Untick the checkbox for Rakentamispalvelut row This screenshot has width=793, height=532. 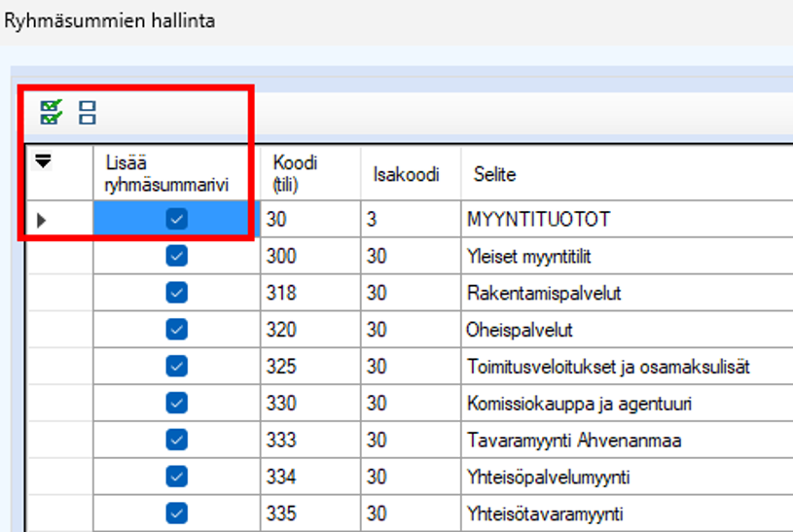[176, 293]
